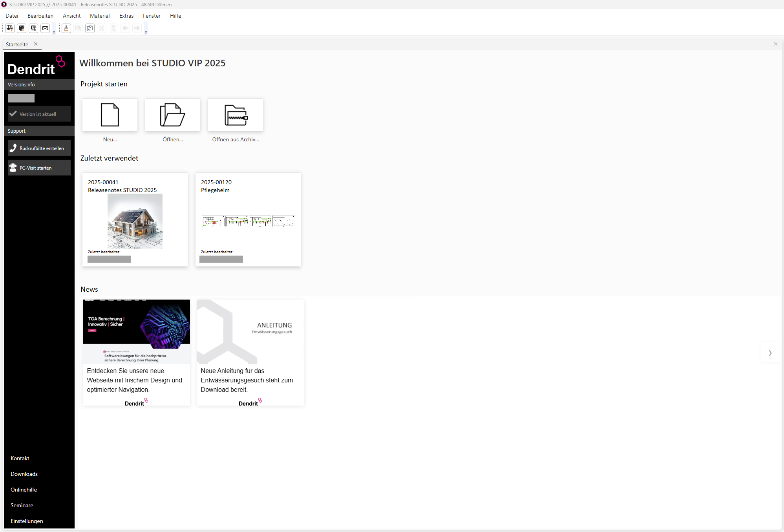The width and height of the screenshot is (784, 532).
Task: Click the STUDIO app icon in title bar
Action: (x=4, y=4)
